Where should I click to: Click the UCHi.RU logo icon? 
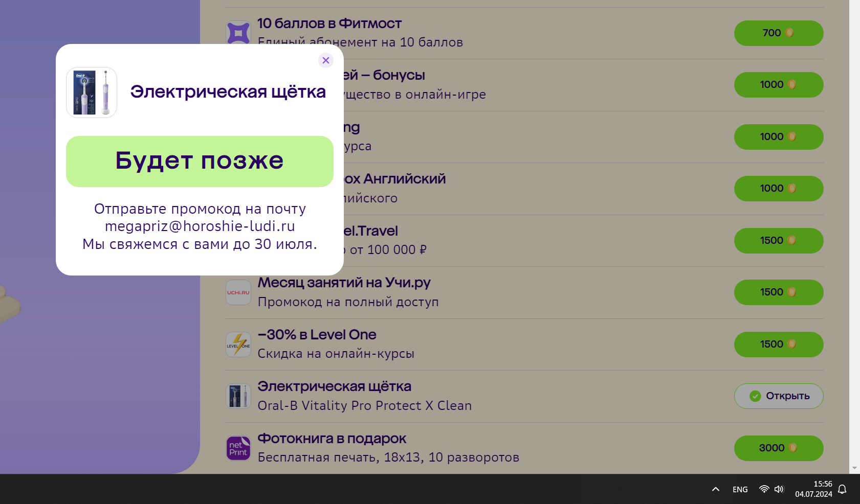(238, 292)
